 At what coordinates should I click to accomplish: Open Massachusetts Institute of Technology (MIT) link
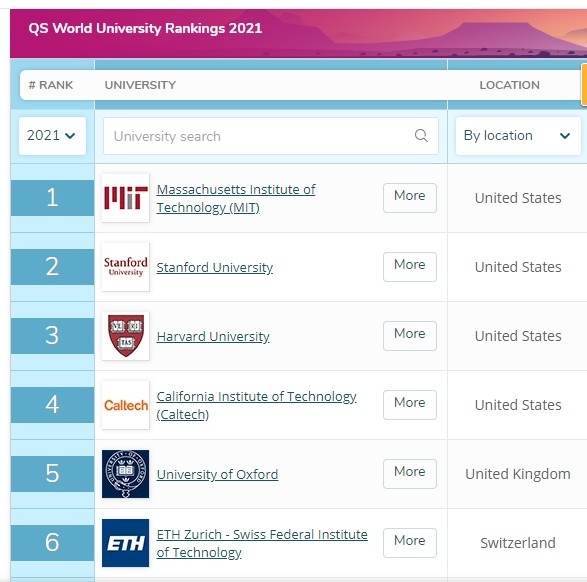pos(236,198)
